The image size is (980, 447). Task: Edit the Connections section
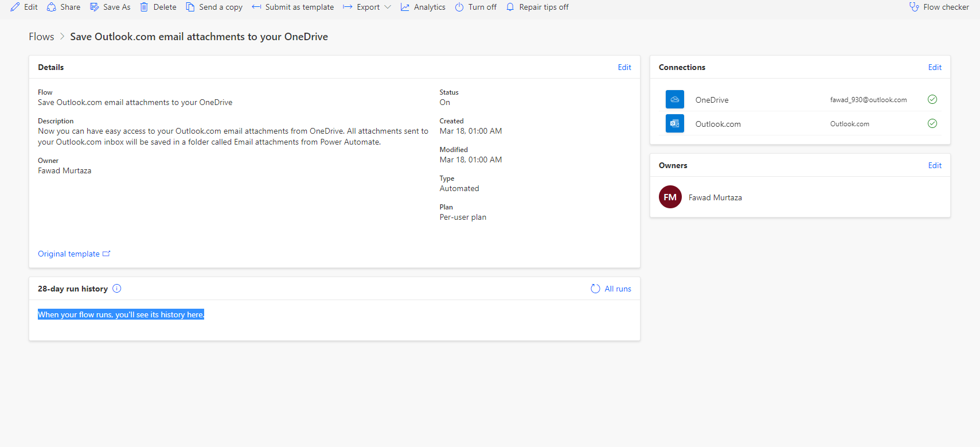pos(935,67)
